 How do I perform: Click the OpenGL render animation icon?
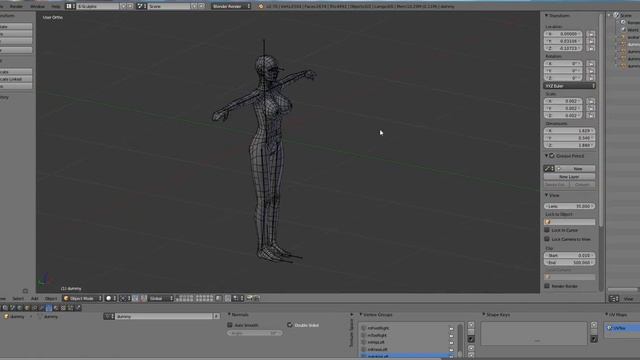(x=257, y=298)
